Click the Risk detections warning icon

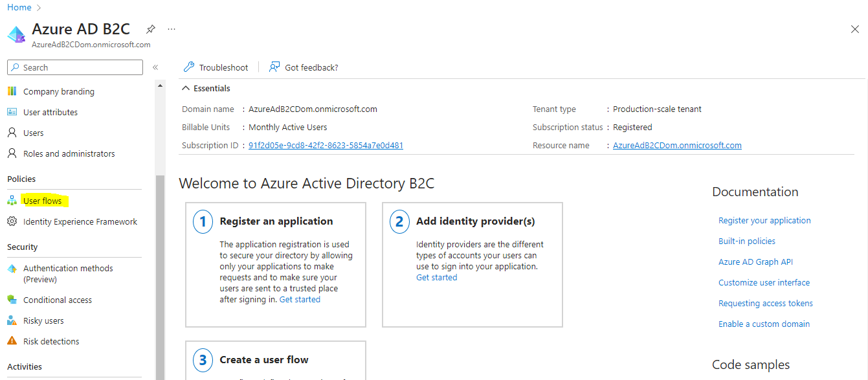coord(12,341)
